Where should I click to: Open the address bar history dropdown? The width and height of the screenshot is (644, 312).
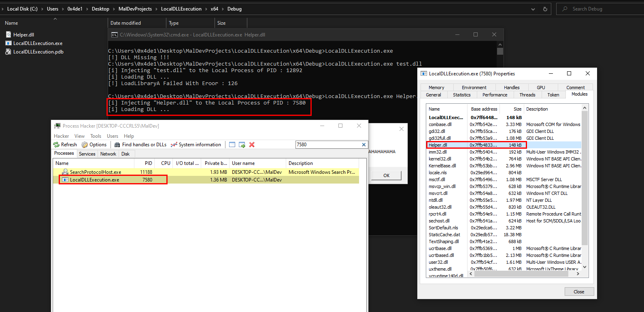coord(533,9)
